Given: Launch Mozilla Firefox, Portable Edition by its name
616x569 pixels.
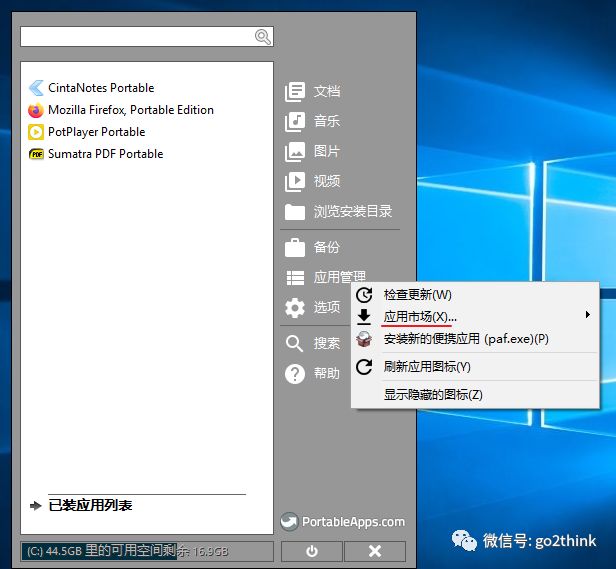Looking at the screenshot, I should pos(131,110).
